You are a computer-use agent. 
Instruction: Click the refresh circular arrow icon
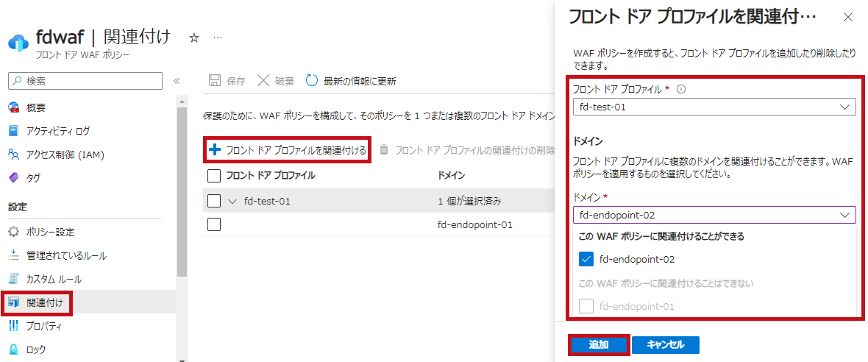[312, 81]
